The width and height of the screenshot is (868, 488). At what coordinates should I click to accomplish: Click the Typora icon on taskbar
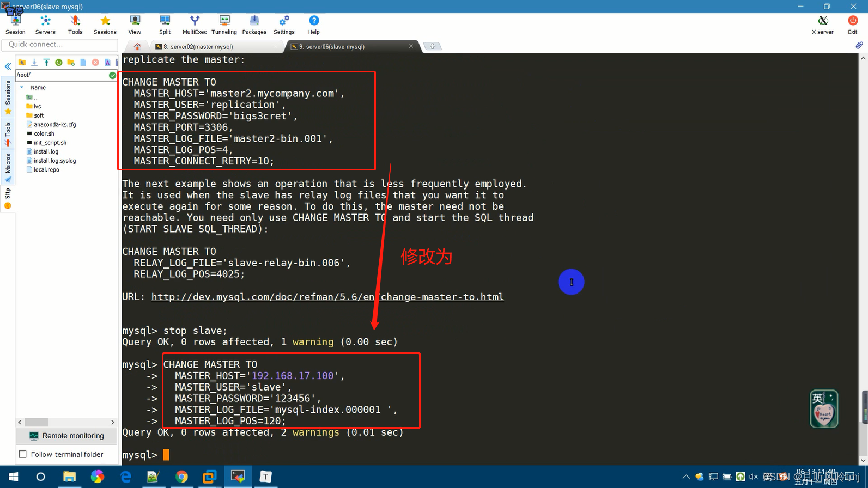[265, 477]
